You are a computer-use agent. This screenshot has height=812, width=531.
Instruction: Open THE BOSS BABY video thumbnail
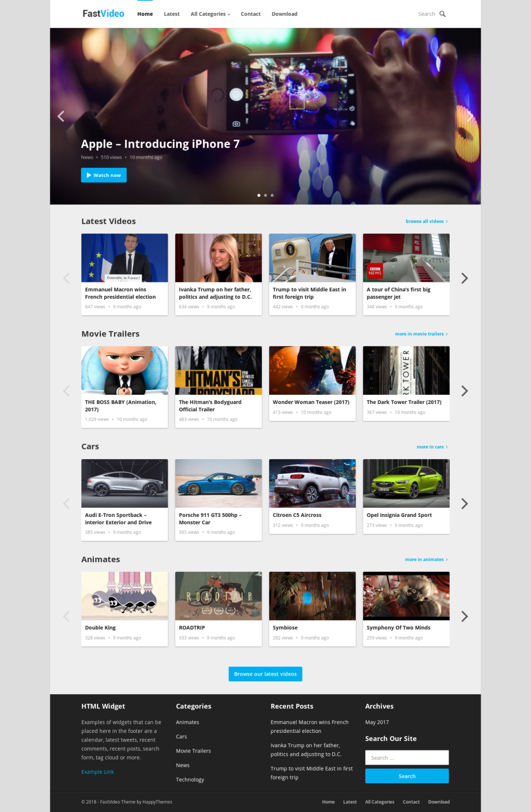[124, 370]
